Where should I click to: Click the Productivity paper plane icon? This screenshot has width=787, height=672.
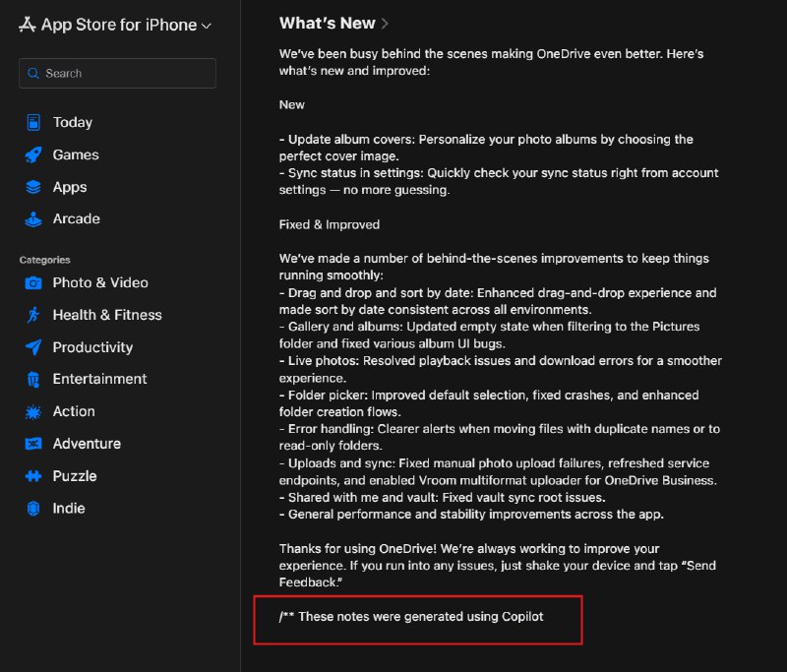click(x=31, y=347)
